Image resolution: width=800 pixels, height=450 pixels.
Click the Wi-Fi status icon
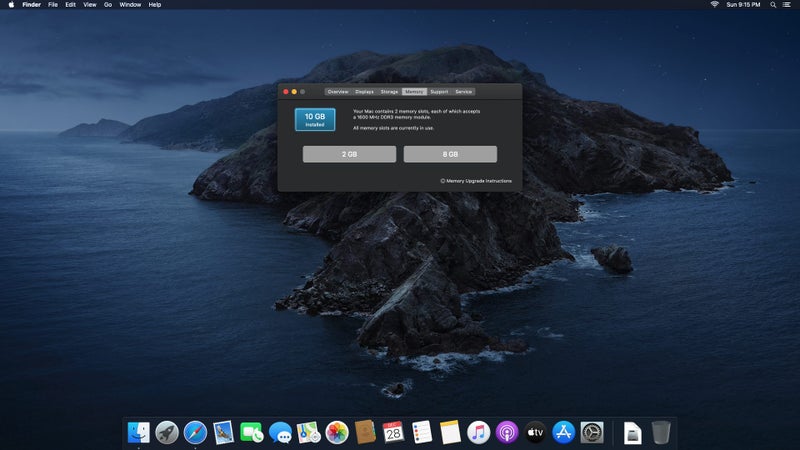click(x=714, y=5)
